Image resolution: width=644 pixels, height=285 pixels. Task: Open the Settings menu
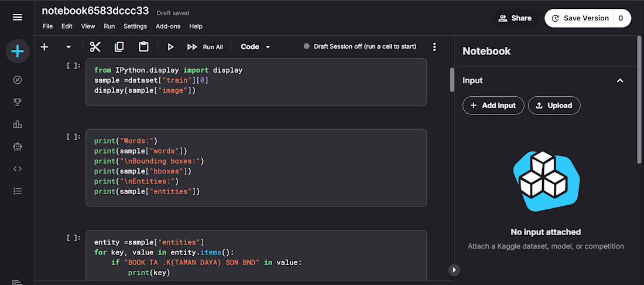coord(135,26)
